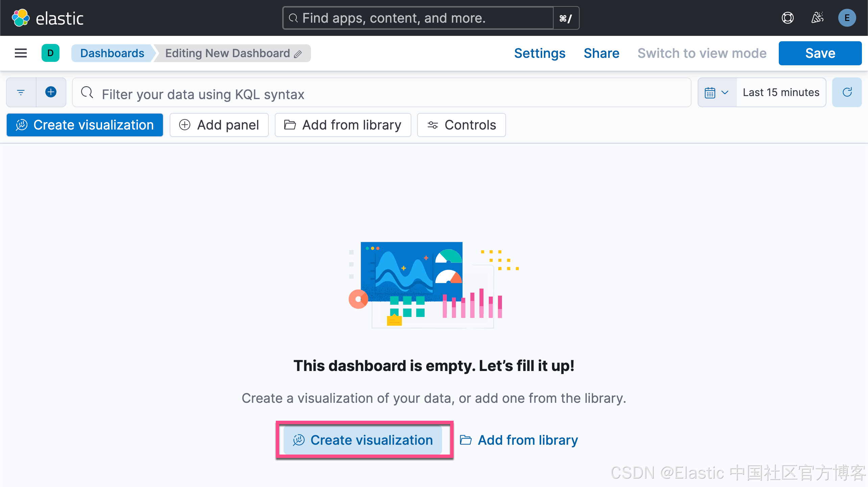
Task: Open user menu E avatar
Action: 847,18
